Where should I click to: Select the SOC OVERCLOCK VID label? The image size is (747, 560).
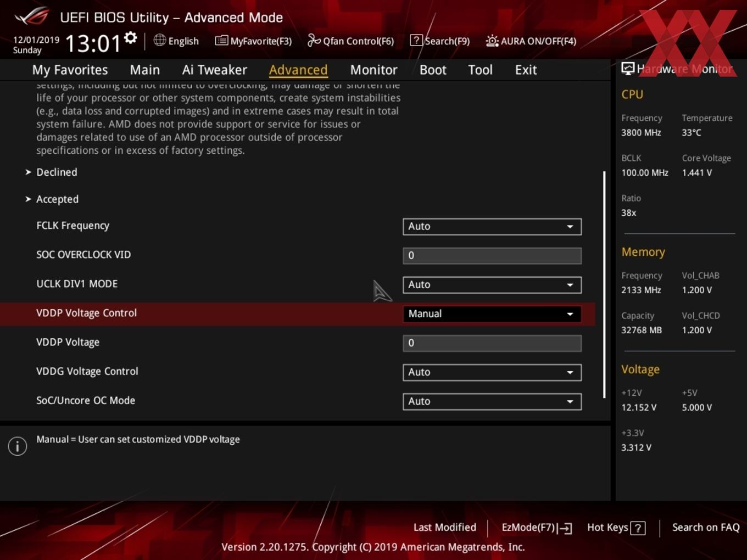(83, 255)
